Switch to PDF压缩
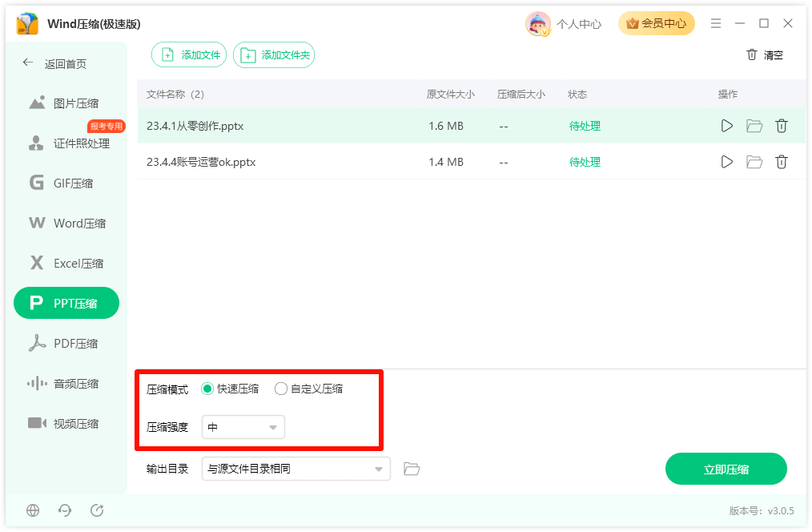 coord(66,344)
